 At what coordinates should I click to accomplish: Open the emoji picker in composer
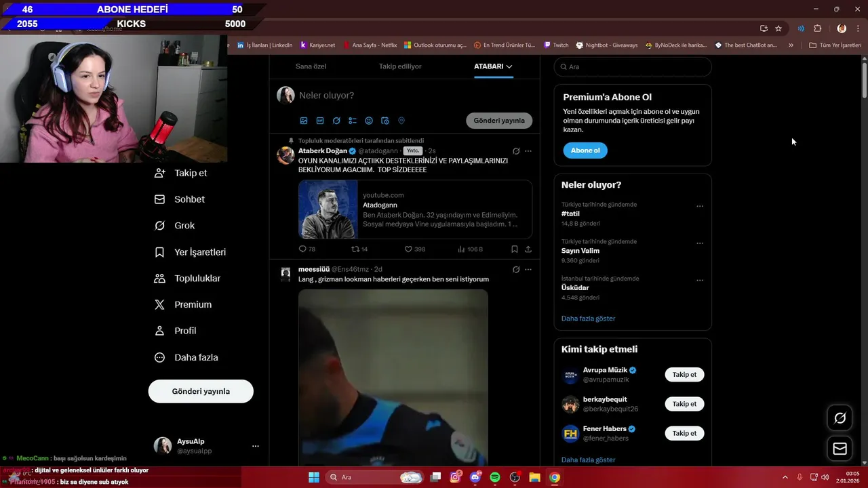coord(369,121)
